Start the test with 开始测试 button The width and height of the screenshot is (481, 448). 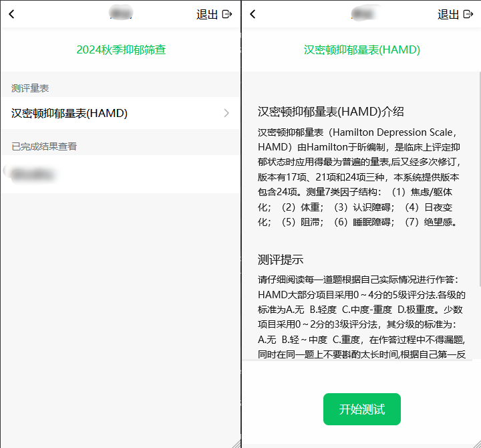pyautogui.click(x=361, y=409)
